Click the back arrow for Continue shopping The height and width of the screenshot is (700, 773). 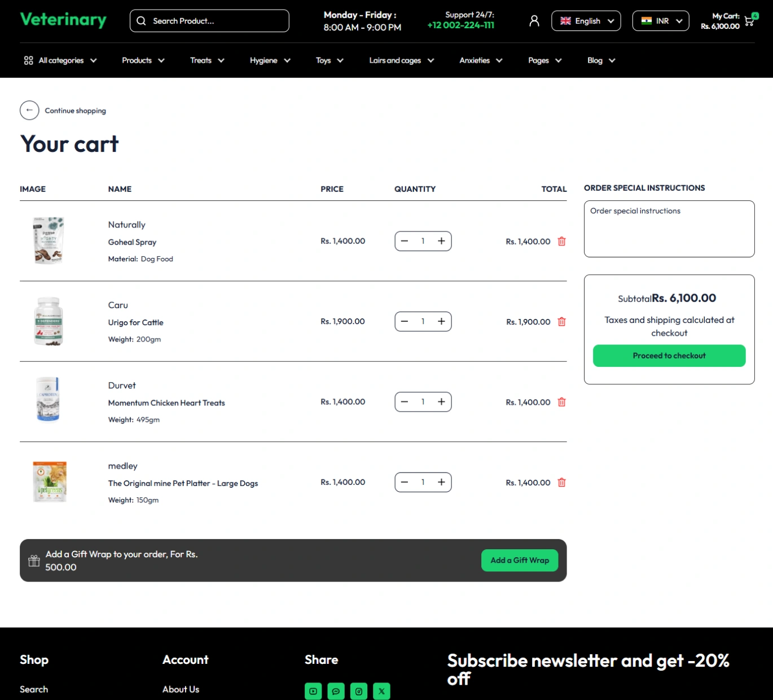29,111
